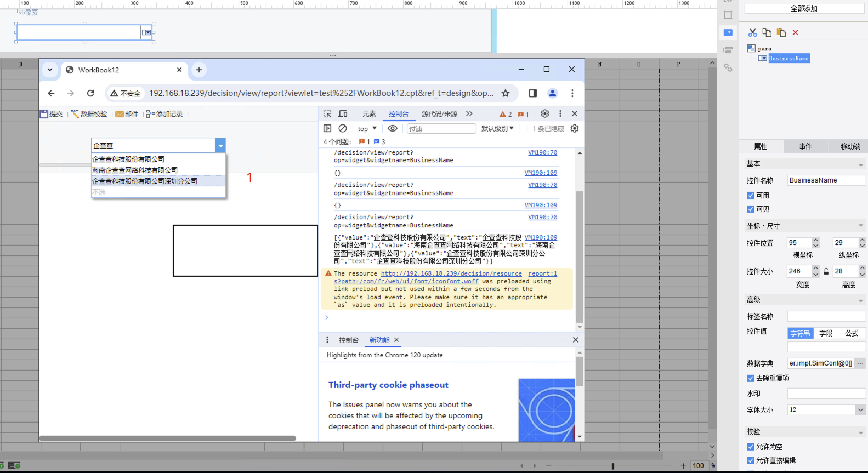
Task: Open the console context 'top' dropdown
Action: click(x=367, y=129)
